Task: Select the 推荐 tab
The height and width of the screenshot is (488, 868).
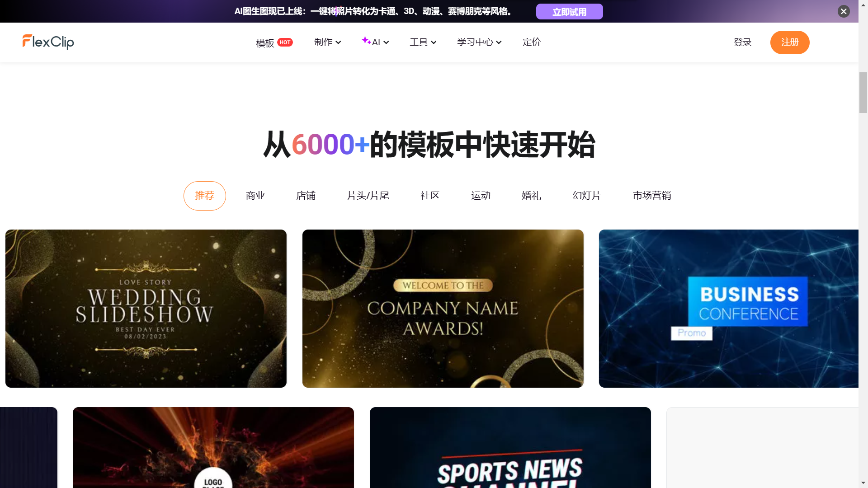Action: (x=205, y=196)
